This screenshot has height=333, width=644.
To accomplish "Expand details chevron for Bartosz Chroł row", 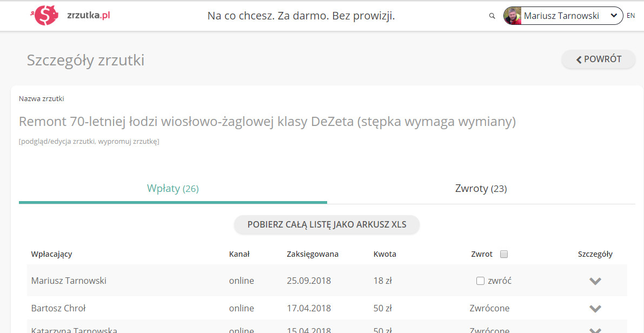I will [x=595, y=309].
